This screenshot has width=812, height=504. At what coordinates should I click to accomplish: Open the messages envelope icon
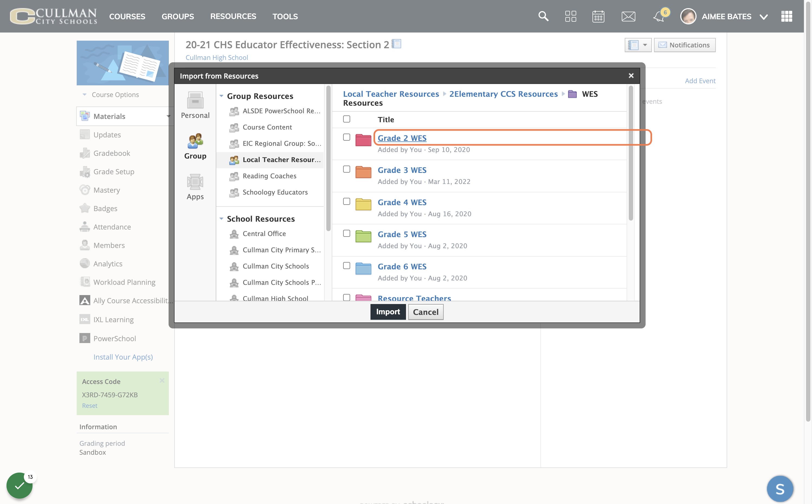tap(628, 16)
